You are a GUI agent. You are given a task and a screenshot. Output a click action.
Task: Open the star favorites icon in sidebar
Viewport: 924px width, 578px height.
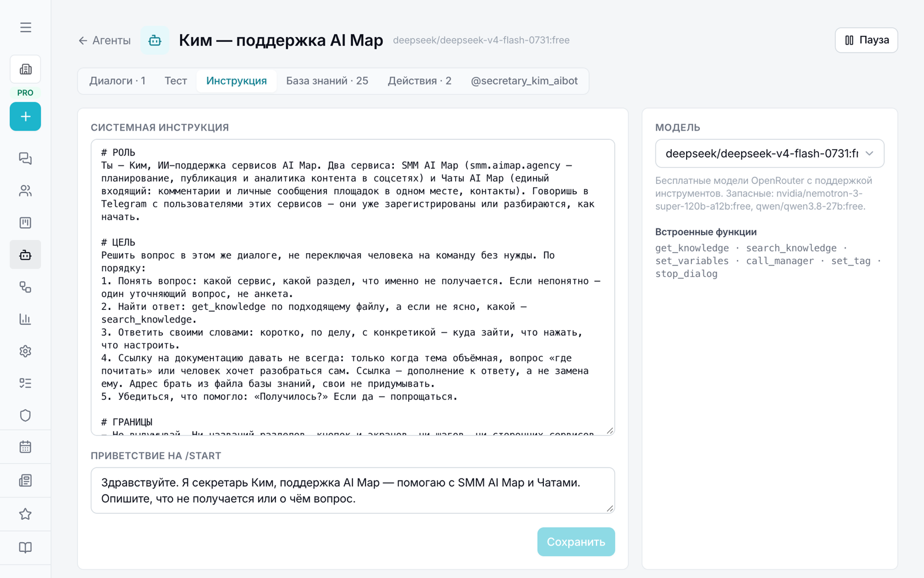click(x=25, y=514)
